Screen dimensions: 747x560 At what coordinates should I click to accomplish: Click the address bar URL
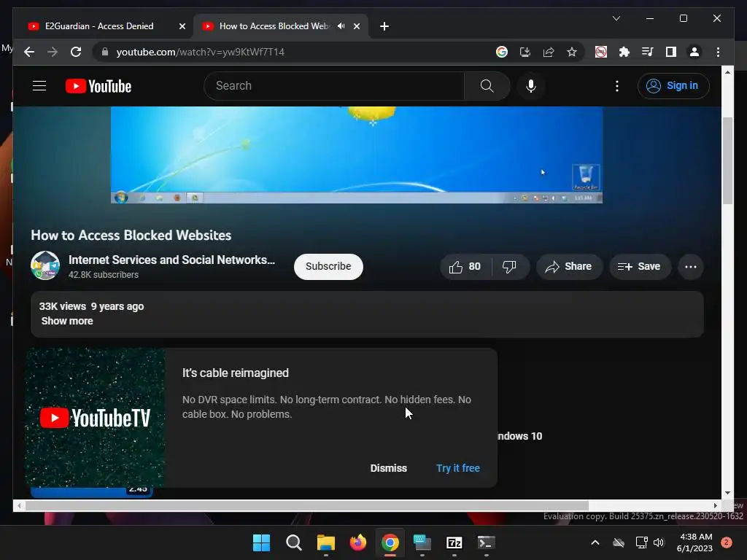[x=200, y=52]
